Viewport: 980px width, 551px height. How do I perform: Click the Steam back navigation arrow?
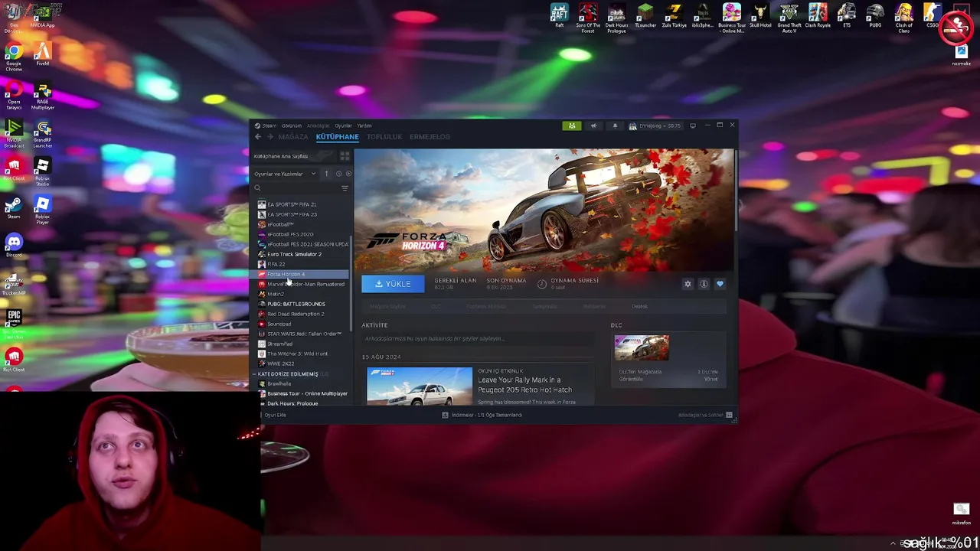click(x=258, y=137)
